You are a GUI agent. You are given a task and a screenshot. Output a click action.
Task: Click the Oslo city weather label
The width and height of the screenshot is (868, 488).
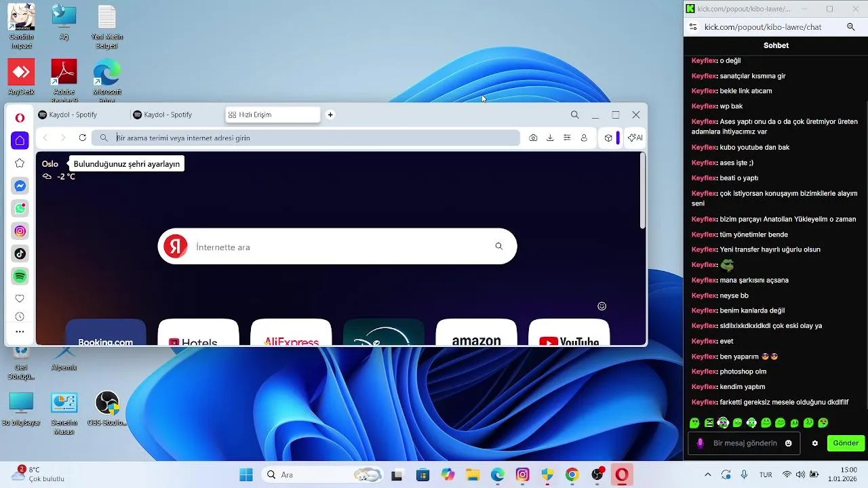[50, 164]
